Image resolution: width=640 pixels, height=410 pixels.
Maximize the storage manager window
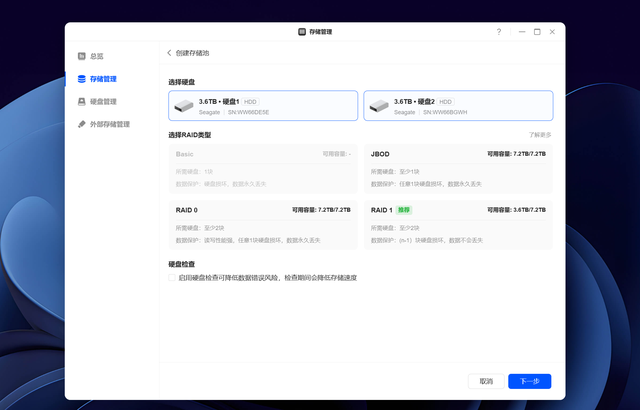click(537, 32)
